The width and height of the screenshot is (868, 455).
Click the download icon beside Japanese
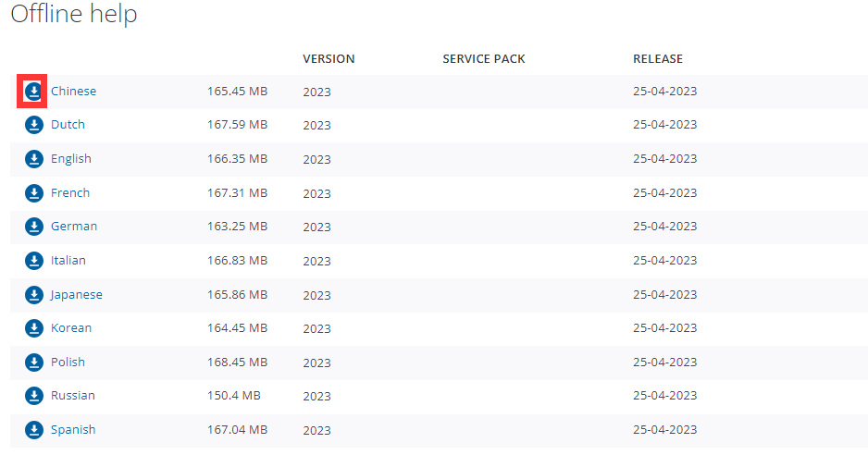pos(33,295)
